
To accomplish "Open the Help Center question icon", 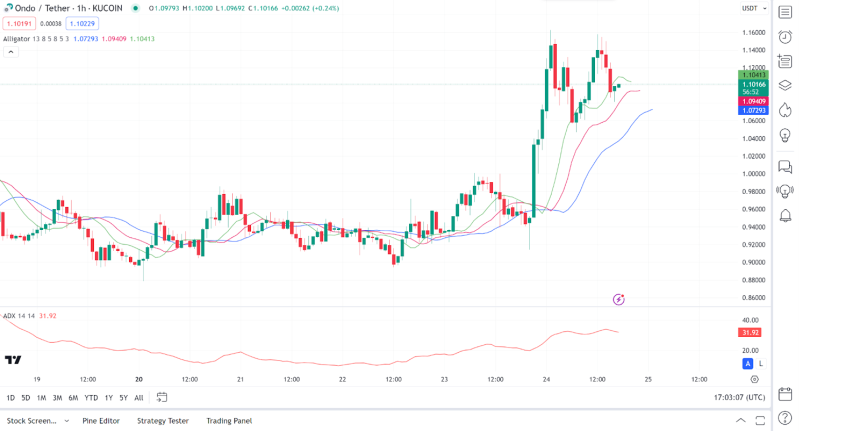I will pyautogui.click(x=785, y=419).
